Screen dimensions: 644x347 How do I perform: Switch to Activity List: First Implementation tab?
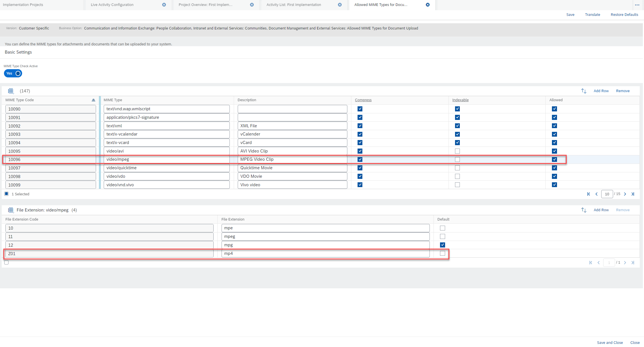[x=294, y=5]
